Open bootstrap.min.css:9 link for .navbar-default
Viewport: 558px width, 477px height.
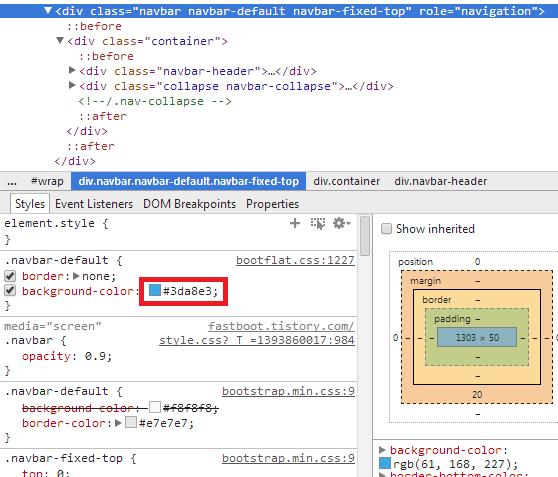click(x=288, y=391)
